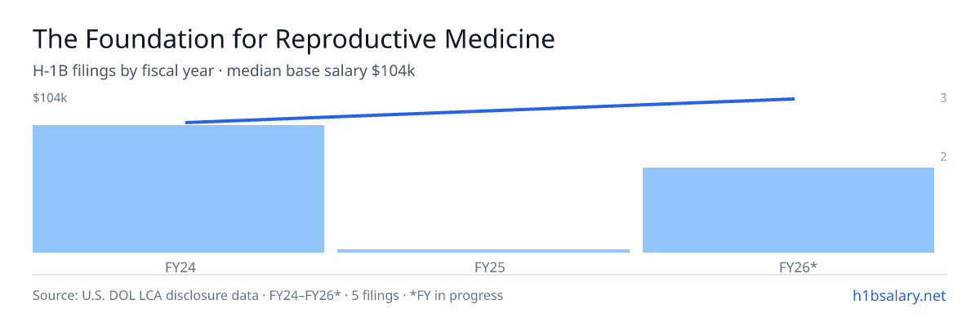980x327 pixels.
Task: Click the right axis value 3
Action: [943, 98]
